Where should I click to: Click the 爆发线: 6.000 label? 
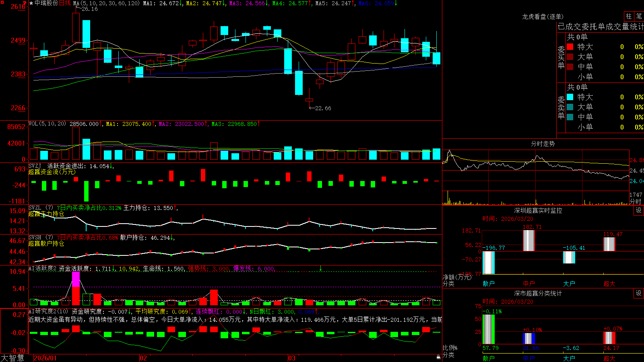[254, 268]
